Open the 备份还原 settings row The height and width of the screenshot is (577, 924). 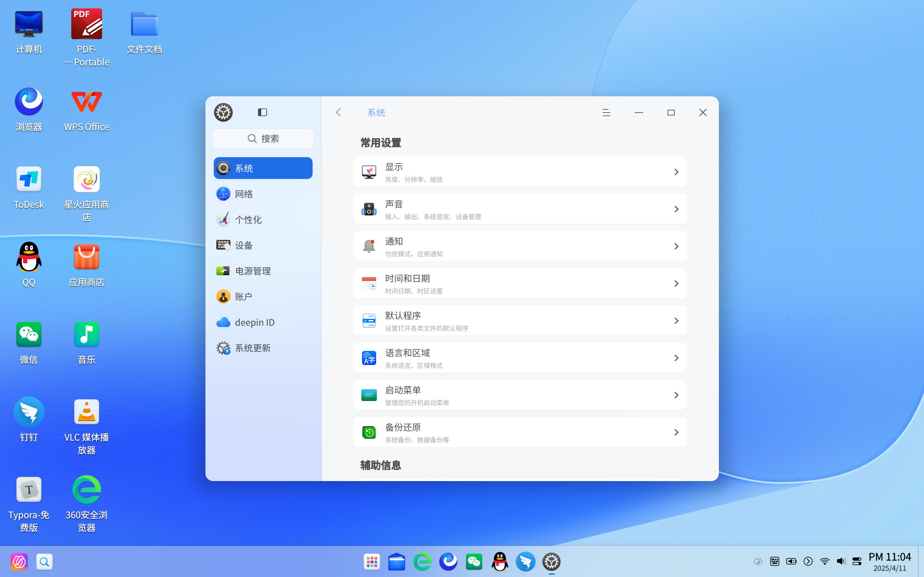coord(520,432)
